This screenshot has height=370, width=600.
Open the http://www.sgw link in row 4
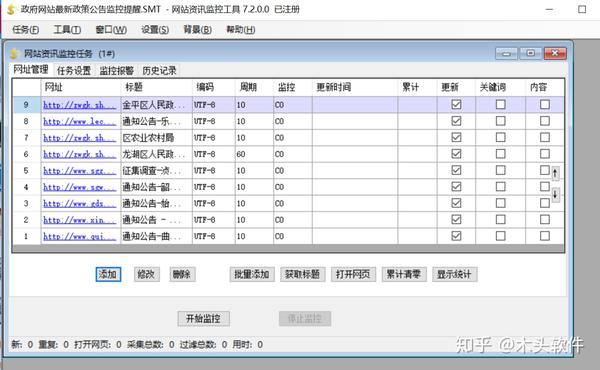click(80, 187)
